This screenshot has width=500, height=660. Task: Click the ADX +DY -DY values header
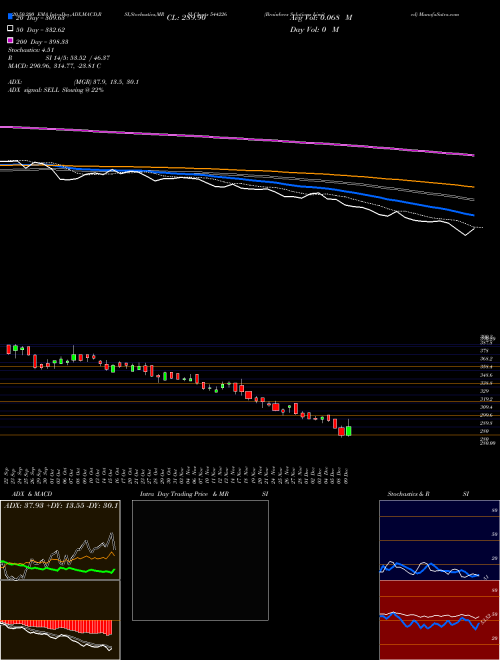click(x=61, y=505)
